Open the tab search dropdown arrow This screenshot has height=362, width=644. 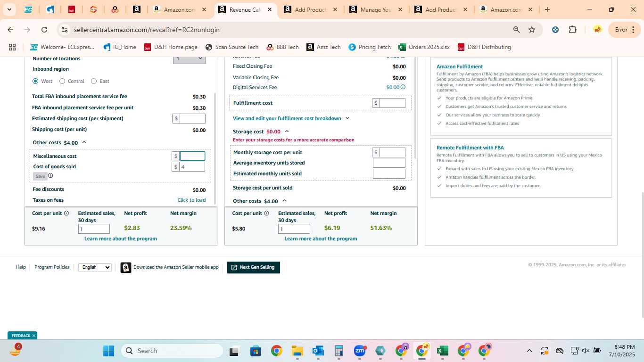(9, 9)
